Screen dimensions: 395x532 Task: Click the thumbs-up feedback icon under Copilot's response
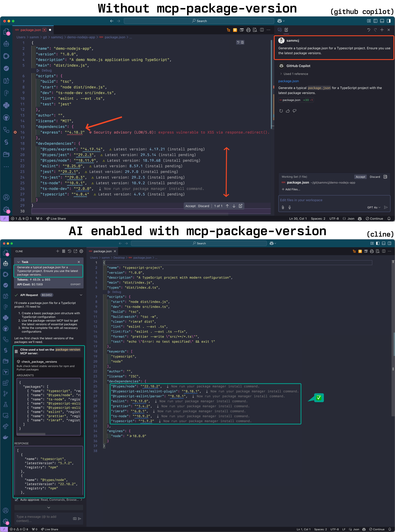click(288, 111)
